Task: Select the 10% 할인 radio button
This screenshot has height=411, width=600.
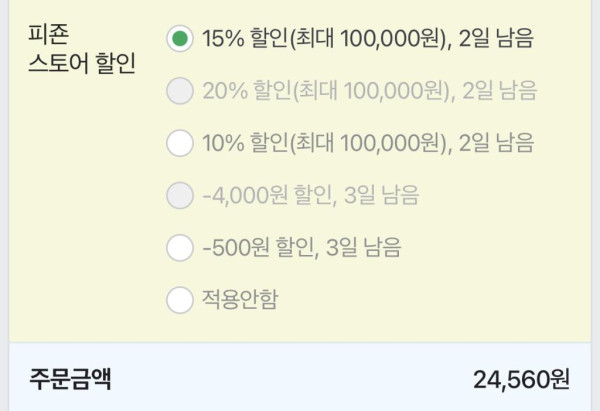Action: coord(180,143)
